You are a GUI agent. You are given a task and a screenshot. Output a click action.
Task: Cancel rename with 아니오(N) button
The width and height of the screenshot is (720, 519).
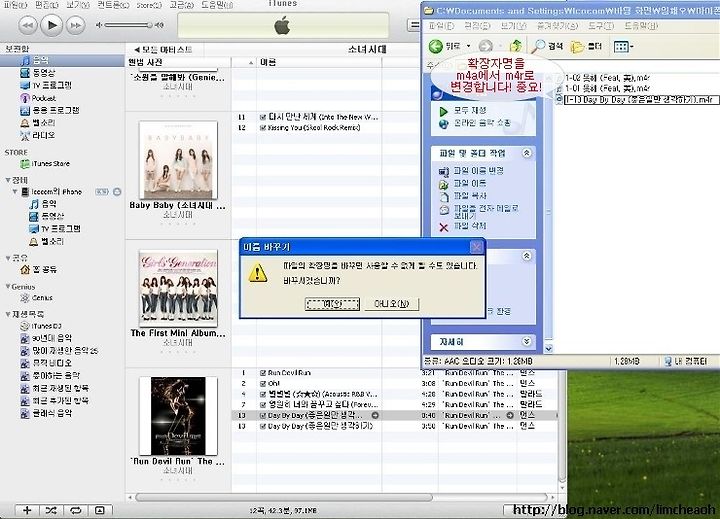(x=391, y=304)
